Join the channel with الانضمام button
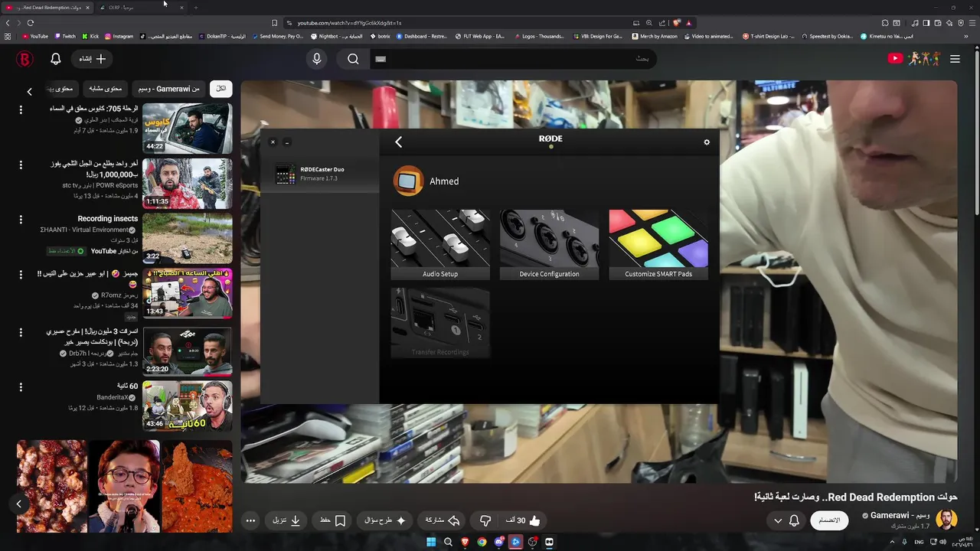Image resolution: width=980 pixels, height=551 pixels. [x=829, y=520]
